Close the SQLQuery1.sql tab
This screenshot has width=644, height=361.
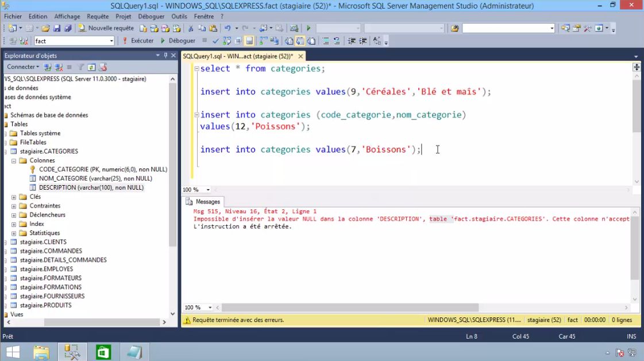tap(300, 56)
